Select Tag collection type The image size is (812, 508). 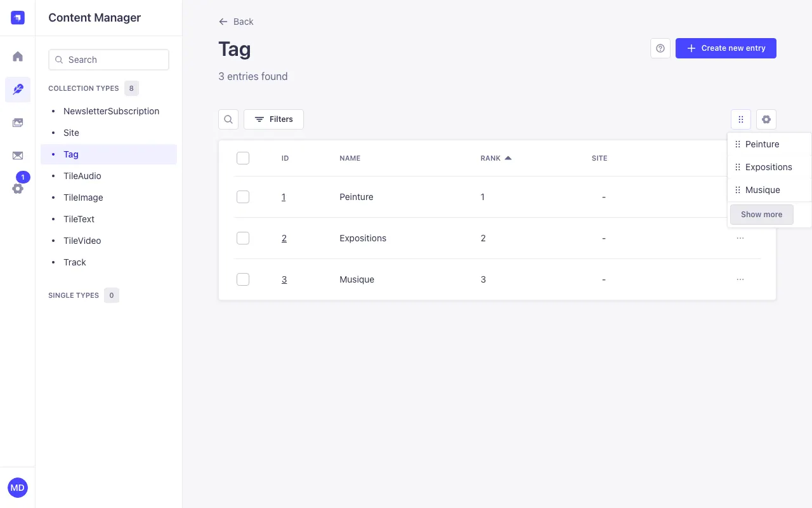coord(108,154)
